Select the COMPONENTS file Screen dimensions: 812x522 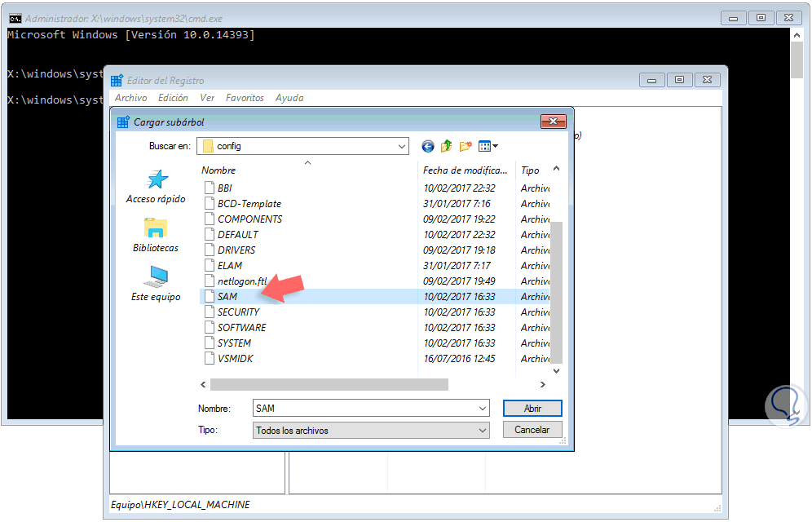coord(249,219)
